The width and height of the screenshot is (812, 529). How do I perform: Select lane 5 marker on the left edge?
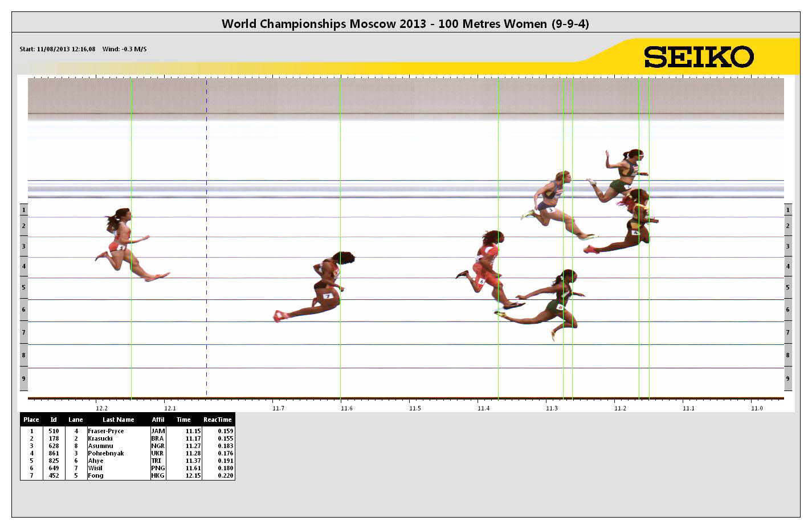(23, 287)
